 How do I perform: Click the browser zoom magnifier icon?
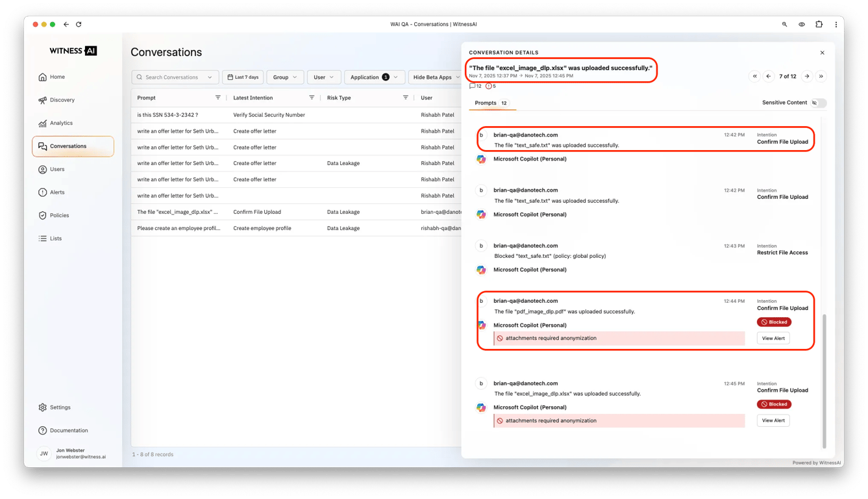pyautogui.click(x=784, y=25)
